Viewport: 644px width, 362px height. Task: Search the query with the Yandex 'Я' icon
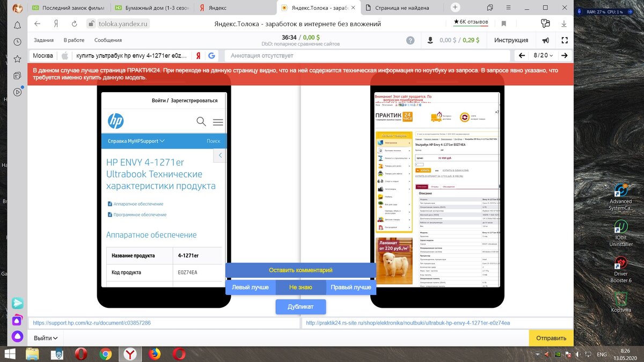[x=199, y=56]
